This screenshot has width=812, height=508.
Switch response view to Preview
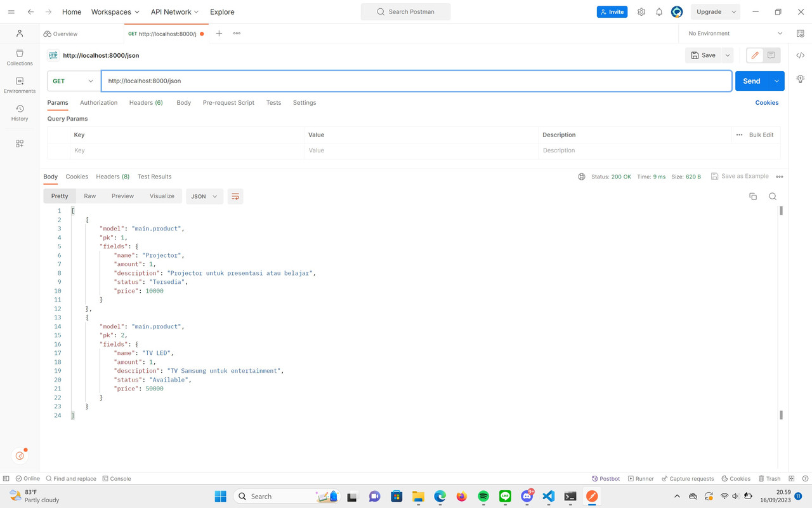(123, 196)
